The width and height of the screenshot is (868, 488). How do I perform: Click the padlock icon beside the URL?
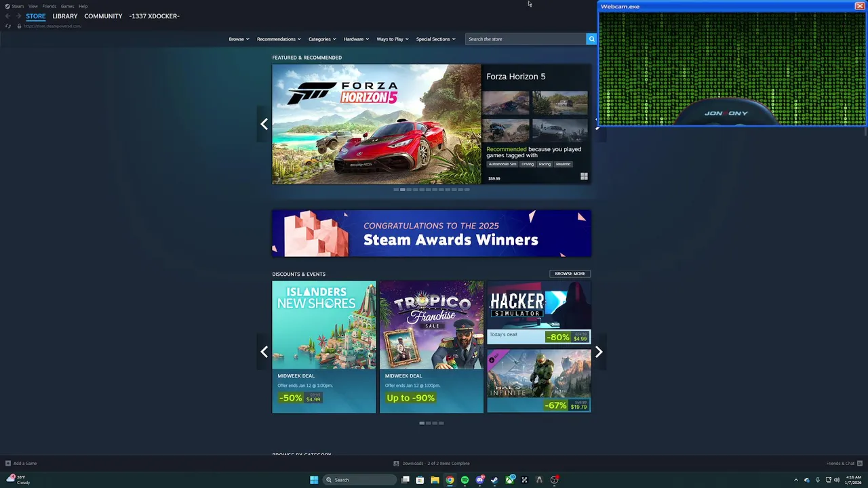click(19, 26)
